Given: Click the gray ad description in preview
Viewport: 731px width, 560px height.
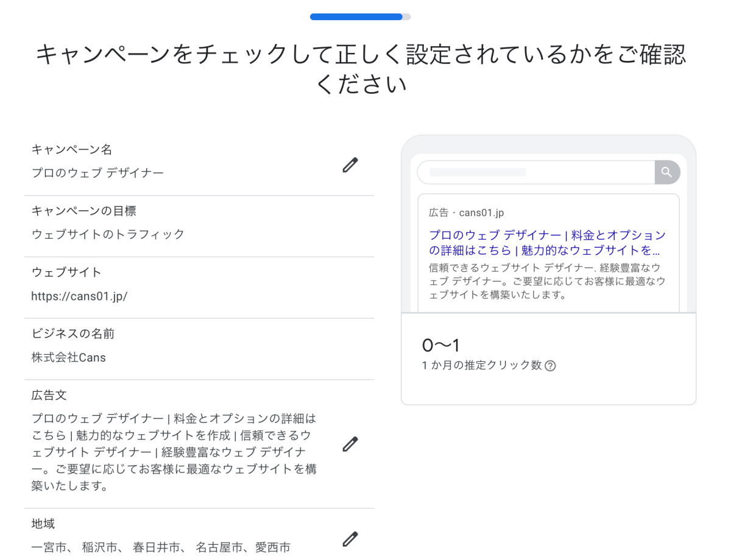Looking at the screenshot, I should coord(547,282).
